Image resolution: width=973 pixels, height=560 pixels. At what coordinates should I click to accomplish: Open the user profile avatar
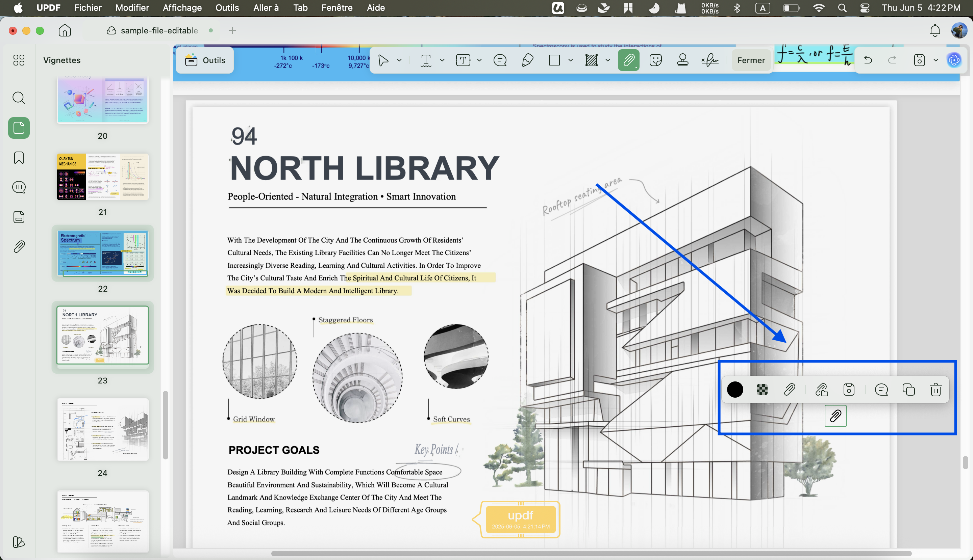[958, 30]
